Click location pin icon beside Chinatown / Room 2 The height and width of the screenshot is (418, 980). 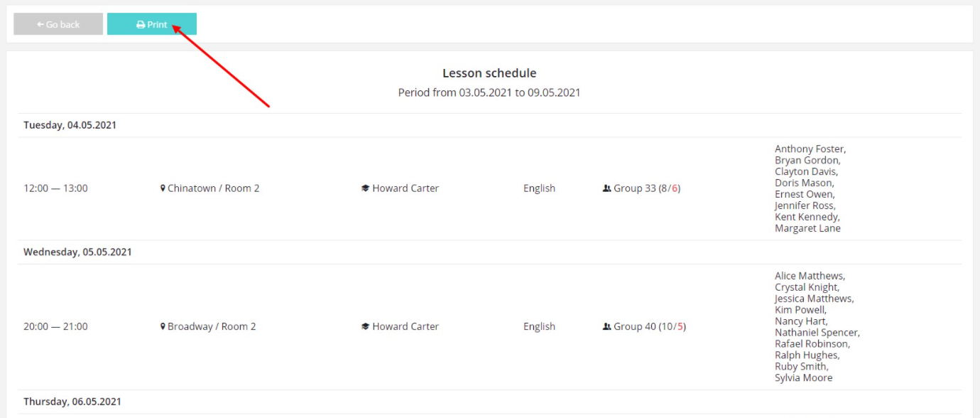pos(163,188)
